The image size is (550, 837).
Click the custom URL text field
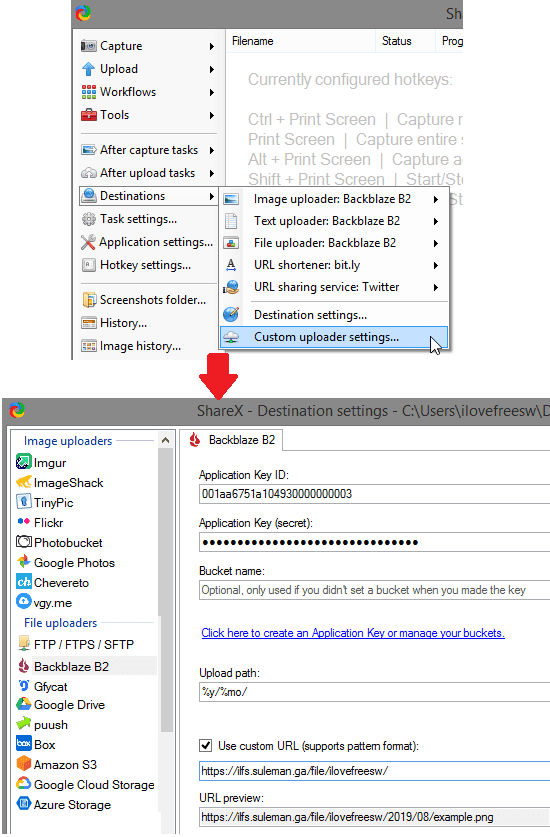point(374,771)
